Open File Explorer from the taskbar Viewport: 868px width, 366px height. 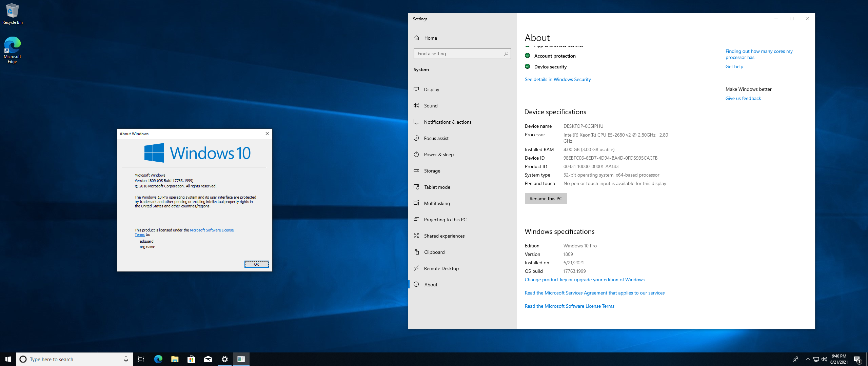175,359
